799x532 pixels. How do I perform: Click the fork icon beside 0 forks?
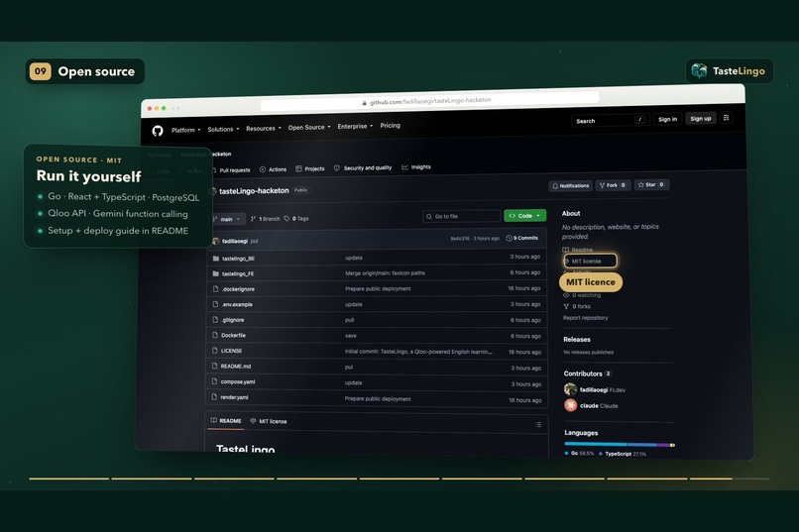(x=566, y=306)
